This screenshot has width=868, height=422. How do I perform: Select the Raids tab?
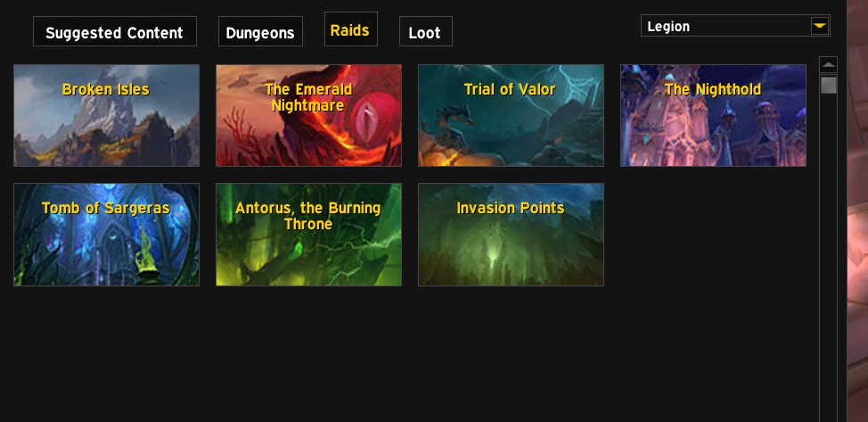pyautogui.click(x=351, y=29)
